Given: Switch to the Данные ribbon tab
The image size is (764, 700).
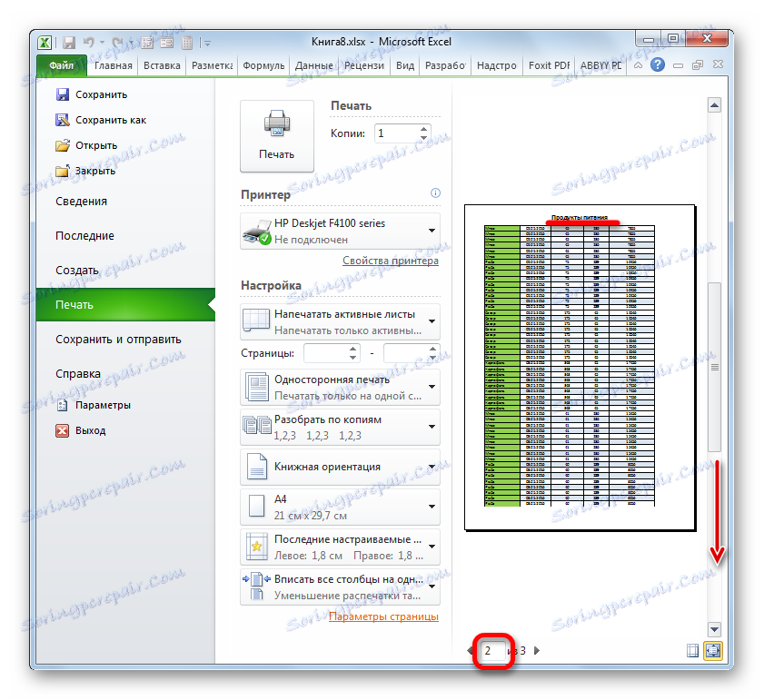Looking at the screenshot, I should pos(313,65).
